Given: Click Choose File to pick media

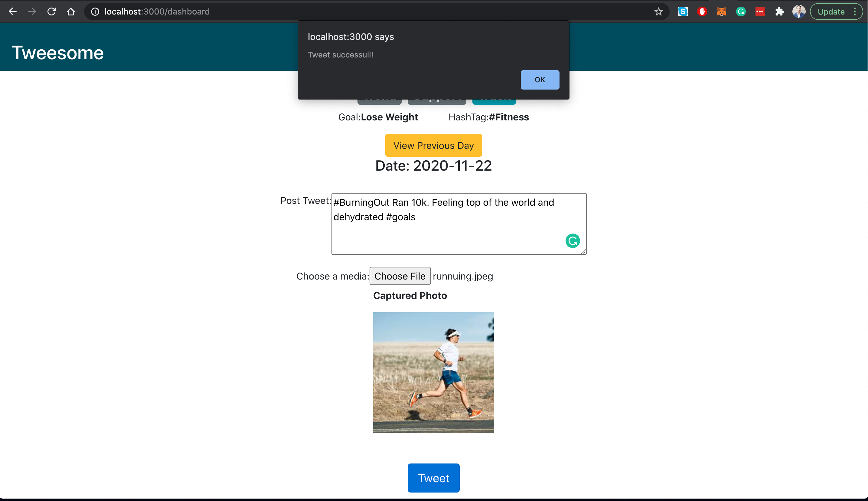Looking at the screenshot, I should tap(400, 276).
